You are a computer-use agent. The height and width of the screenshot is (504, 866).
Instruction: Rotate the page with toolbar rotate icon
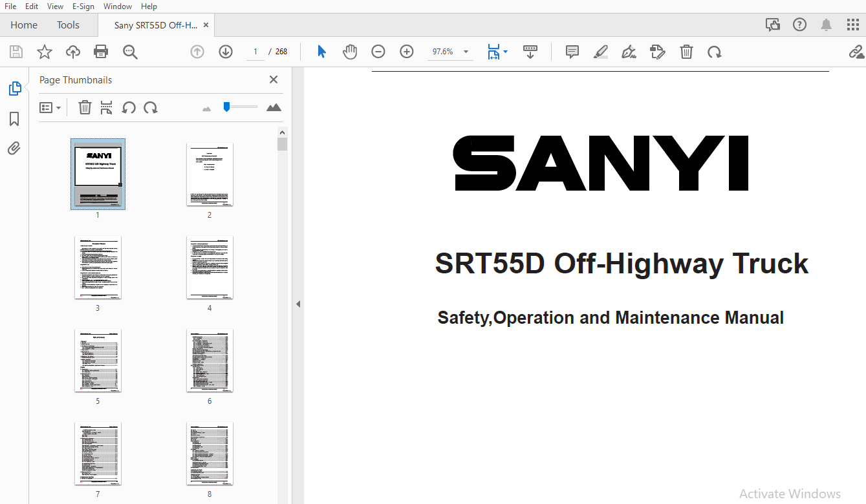coord(715,52)
